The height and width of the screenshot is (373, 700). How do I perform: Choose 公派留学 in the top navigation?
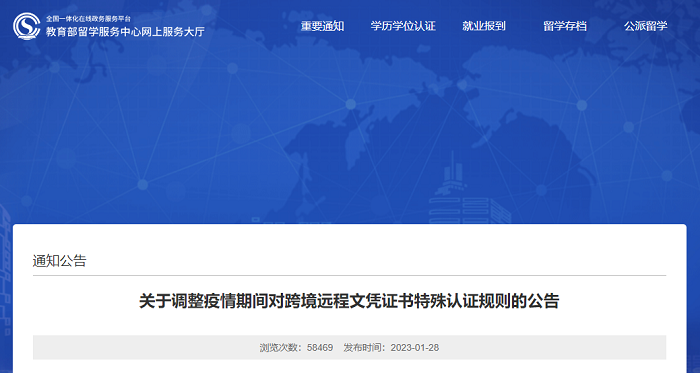pyautogui.click(x=646, y=26)
